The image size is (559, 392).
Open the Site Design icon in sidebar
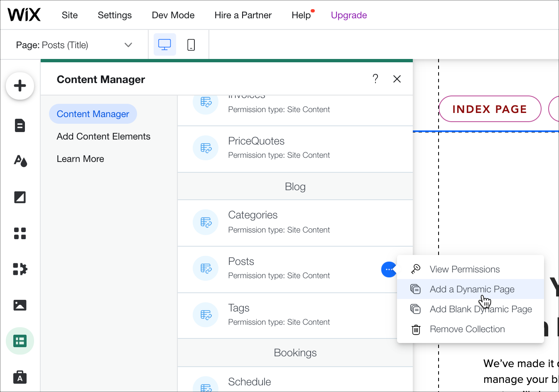pyautogui.click(x=20, y=161)
